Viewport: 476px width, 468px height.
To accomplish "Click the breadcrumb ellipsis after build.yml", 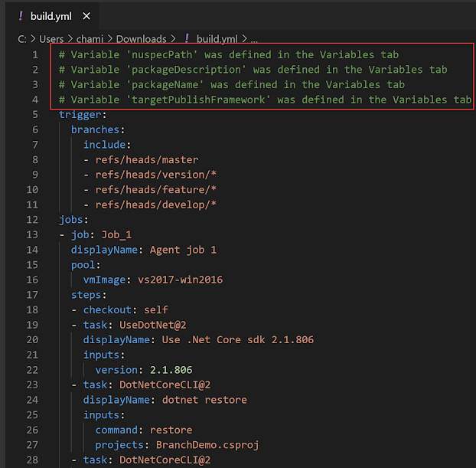I will pos(254,40).
